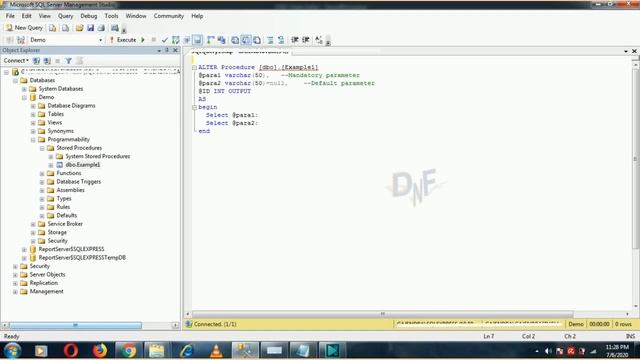This screenshot has width=640, height=360.
Task: Click the Increase Indent toolbar icon
Action: [306, 40]
